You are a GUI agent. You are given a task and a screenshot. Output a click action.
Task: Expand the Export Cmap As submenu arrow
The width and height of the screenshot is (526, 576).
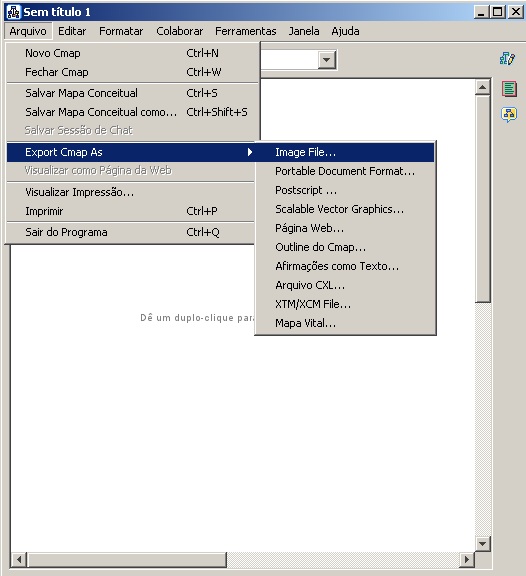250,152
